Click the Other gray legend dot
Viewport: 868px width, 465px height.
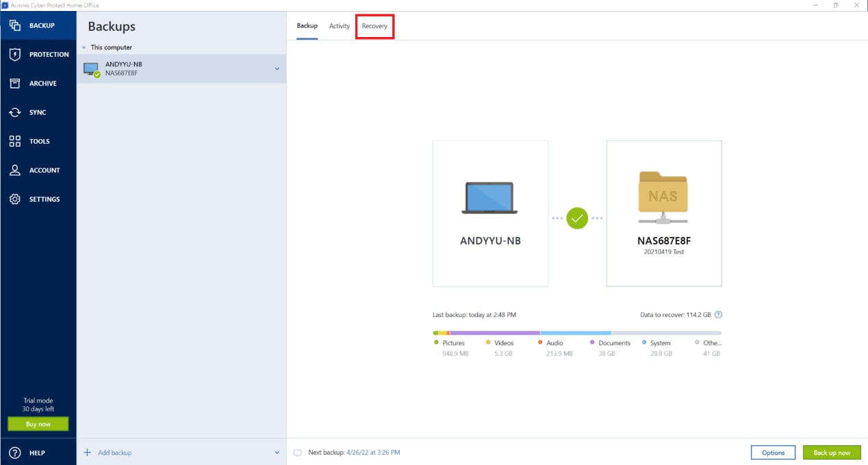pos(697,342)
